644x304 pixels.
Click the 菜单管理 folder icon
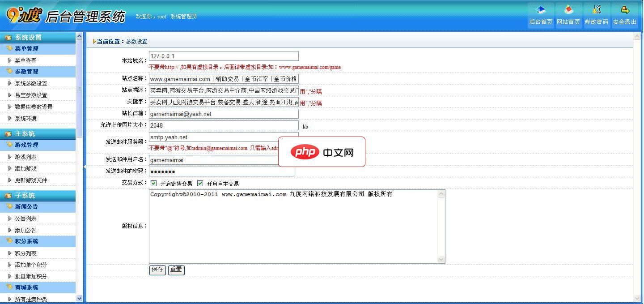click(x=8, y=49)
